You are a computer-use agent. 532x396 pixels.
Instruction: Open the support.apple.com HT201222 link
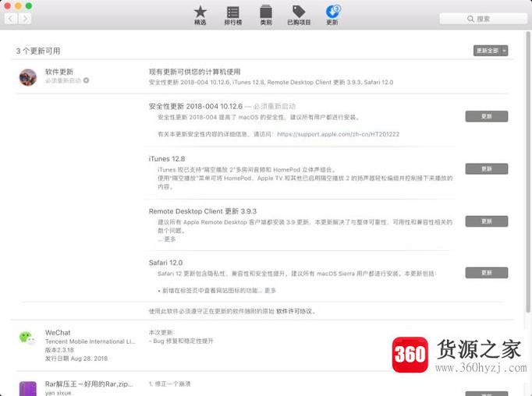338,134
